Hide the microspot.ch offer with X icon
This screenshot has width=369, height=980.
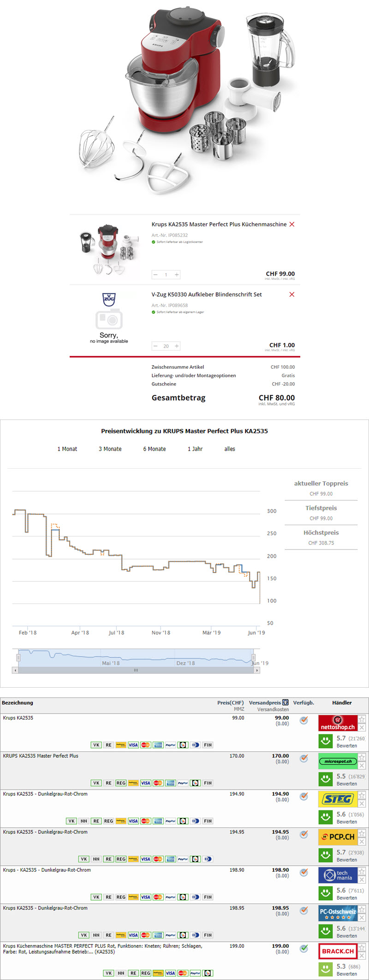click(x=362, y=766)
